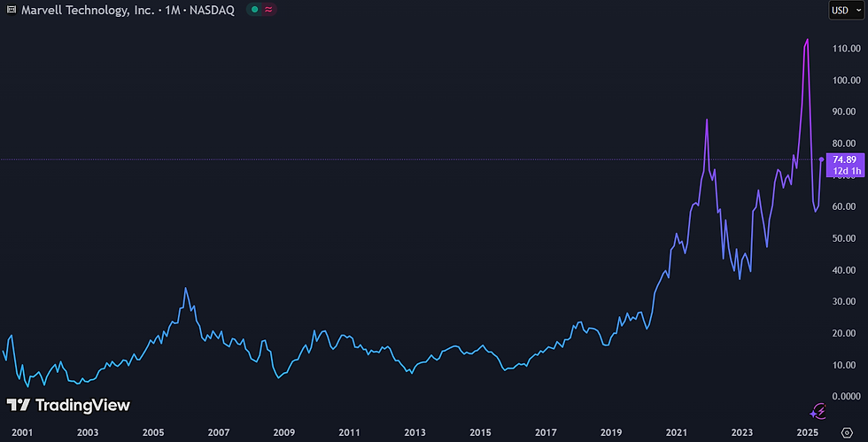The height and width of the screenshot is (442, 868).
Task: Click the 2003 year label on time axis
Action: 88,432
